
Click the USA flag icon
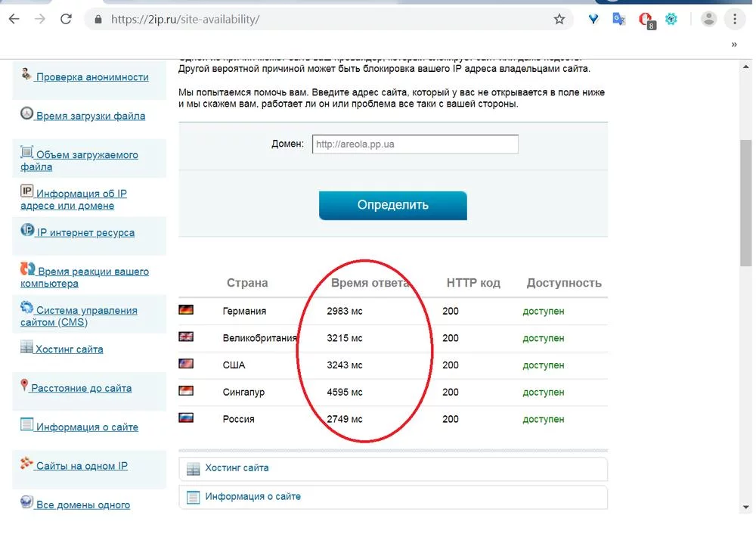186,364
